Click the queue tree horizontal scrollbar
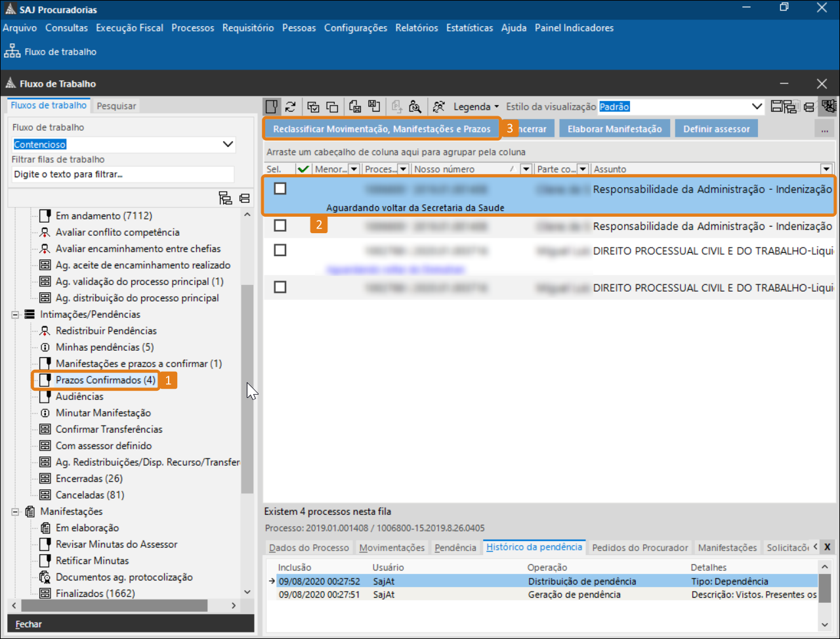The width and height of the screenshot is (840, 639). click(x=113, y=606)
